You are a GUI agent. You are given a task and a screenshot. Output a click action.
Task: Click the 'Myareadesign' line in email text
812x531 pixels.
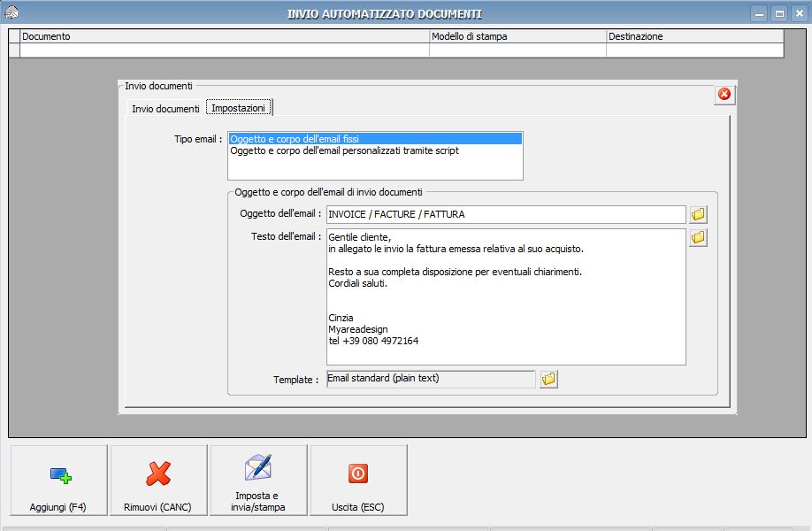point(358,329)
